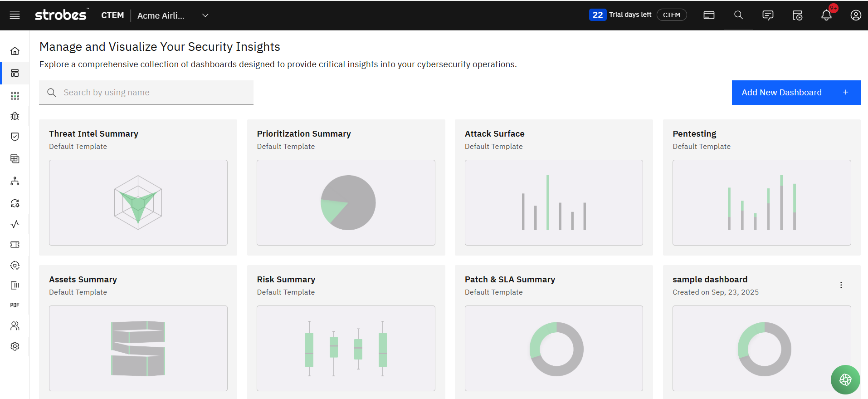Open the Threat Intel Summary dashboard thumbnail

click(138, 202)
